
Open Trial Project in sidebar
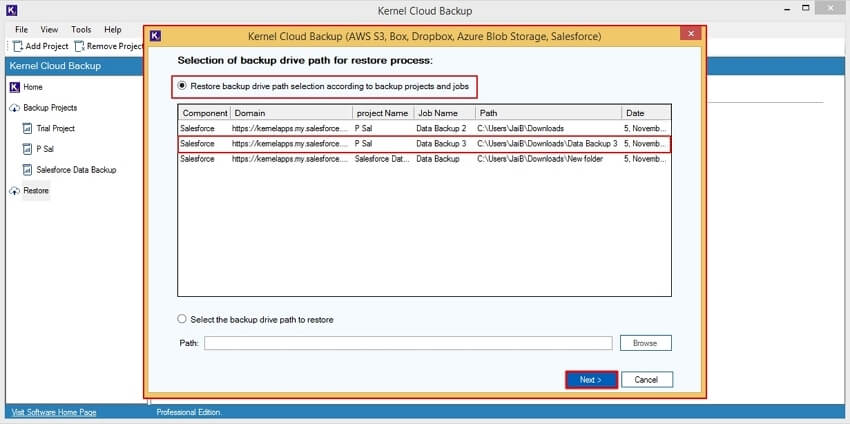(55, 129)
